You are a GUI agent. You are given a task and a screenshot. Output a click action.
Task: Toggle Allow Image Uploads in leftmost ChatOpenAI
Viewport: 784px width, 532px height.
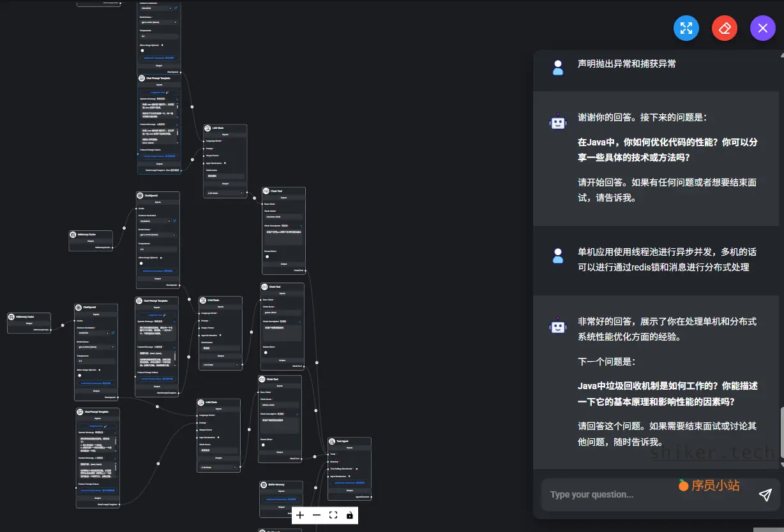80,375
